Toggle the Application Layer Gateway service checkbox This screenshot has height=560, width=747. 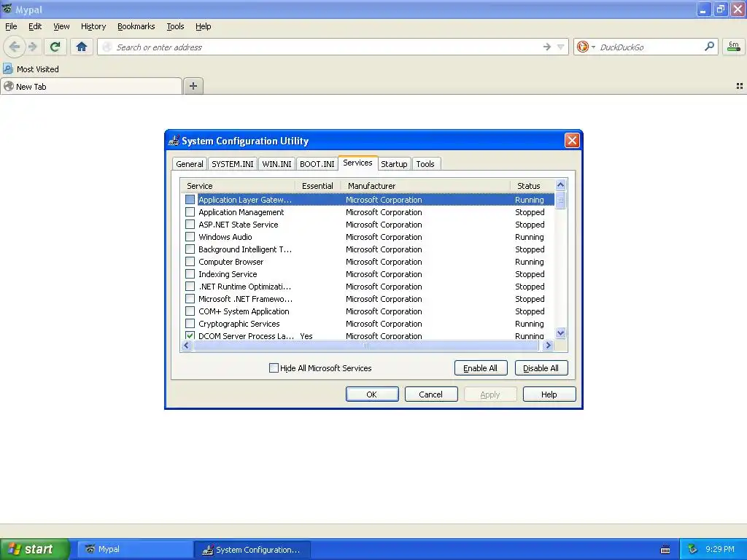tap(190, 200)
